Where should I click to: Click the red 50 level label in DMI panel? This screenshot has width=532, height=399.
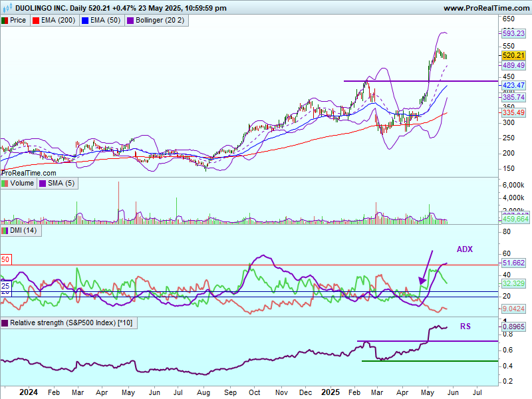click(5, 259)
